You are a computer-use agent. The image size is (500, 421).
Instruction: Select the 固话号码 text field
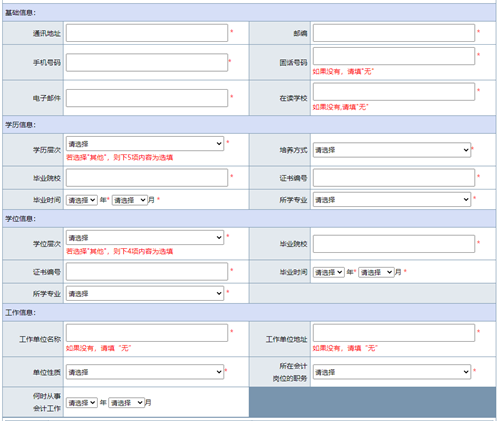point(394,56)
